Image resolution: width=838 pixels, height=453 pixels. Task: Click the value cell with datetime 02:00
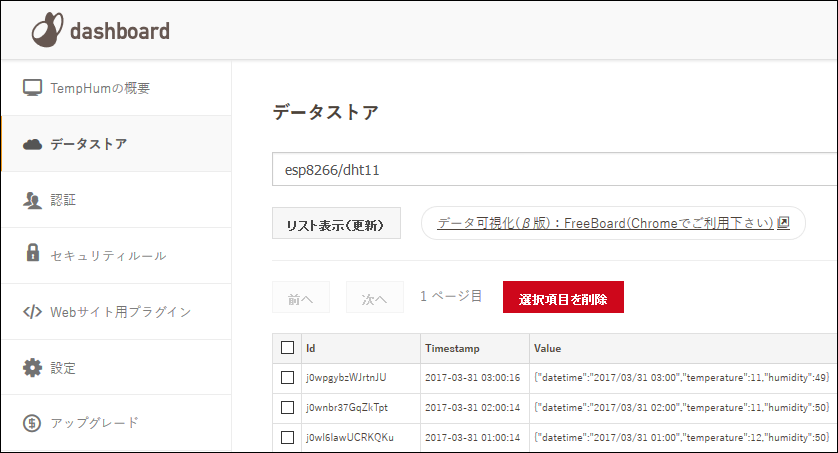681,408
